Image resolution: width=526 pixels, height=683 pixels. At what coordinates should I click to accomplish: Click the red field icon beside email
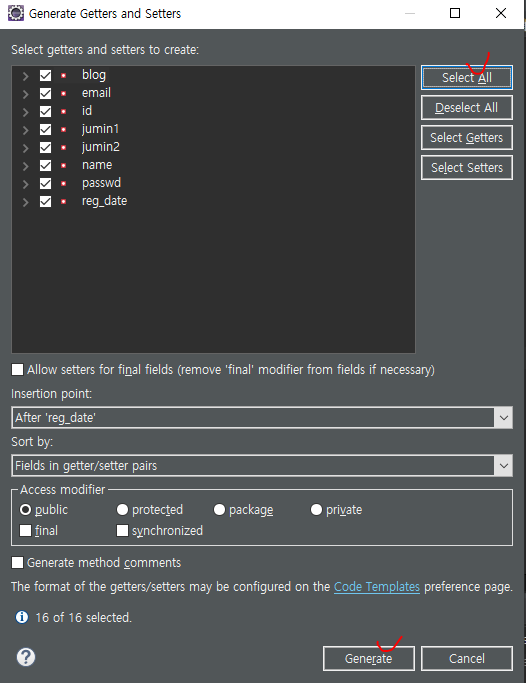tap(64, 94)
